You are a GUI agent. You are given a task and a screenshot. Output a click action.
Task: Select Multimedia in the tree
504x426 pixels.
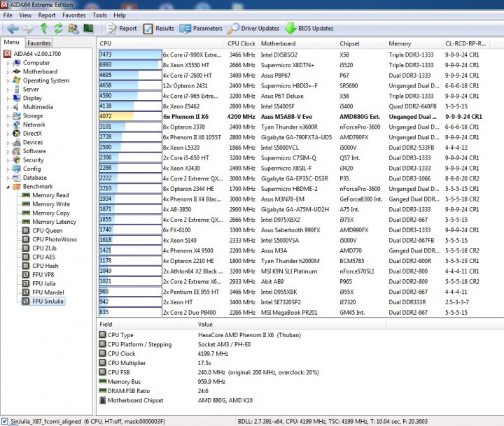(38, 106)
